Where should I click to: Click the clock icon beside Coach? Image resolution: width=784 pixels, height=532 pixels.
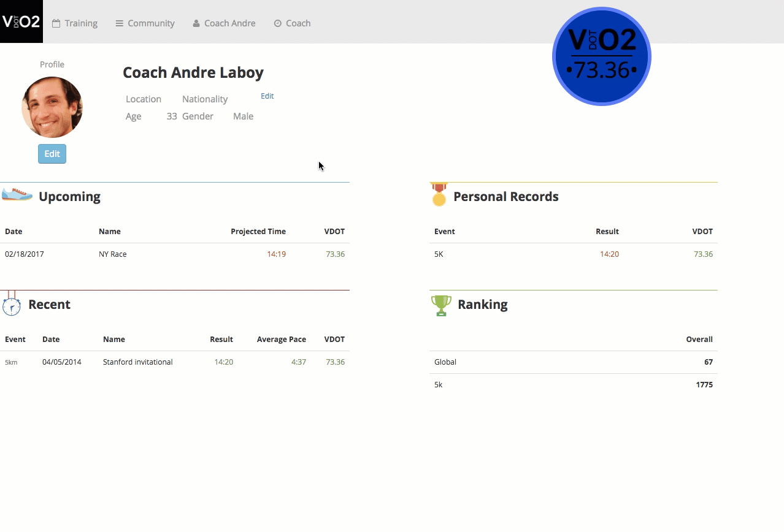click(x=277, y=23)
